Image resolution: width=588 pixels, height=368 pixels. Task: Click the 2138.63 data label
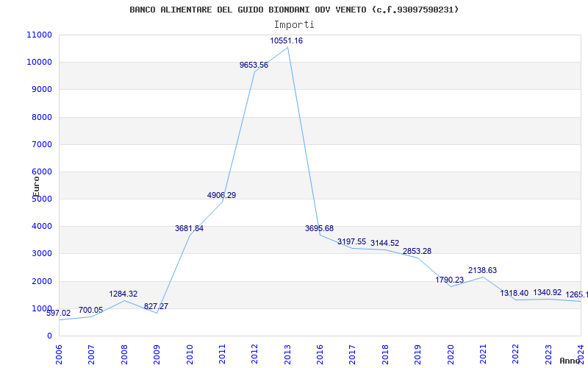coord(482,270)
